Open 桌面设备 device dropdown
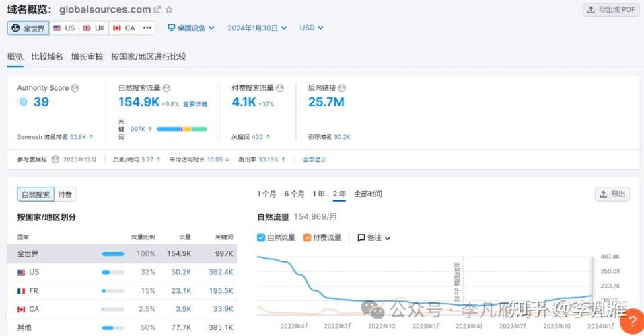Image resolution: width=644 pixels, height=336 pixels. click(191, 28)
